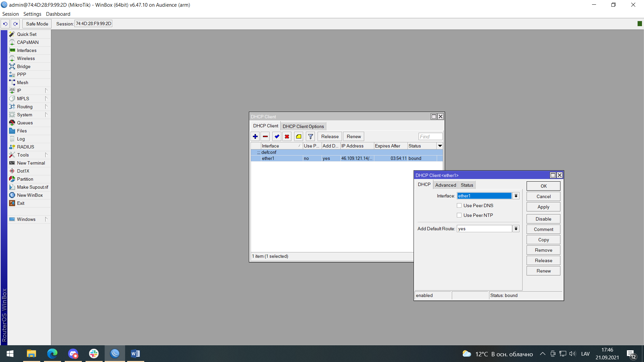Open the Interface dropdown arrow
This screenshot has height=362, width=644.
[x=516, y=196]
